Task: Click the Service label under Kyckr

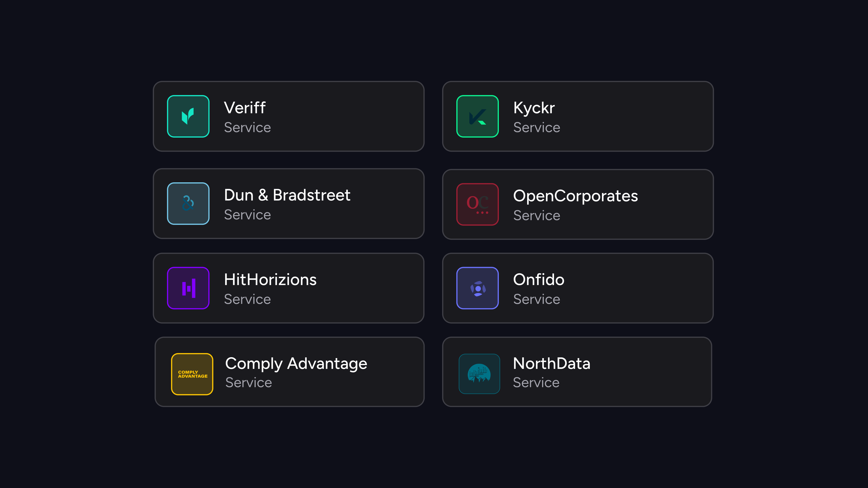Action: pyautogui.click(x=537, y=127)
